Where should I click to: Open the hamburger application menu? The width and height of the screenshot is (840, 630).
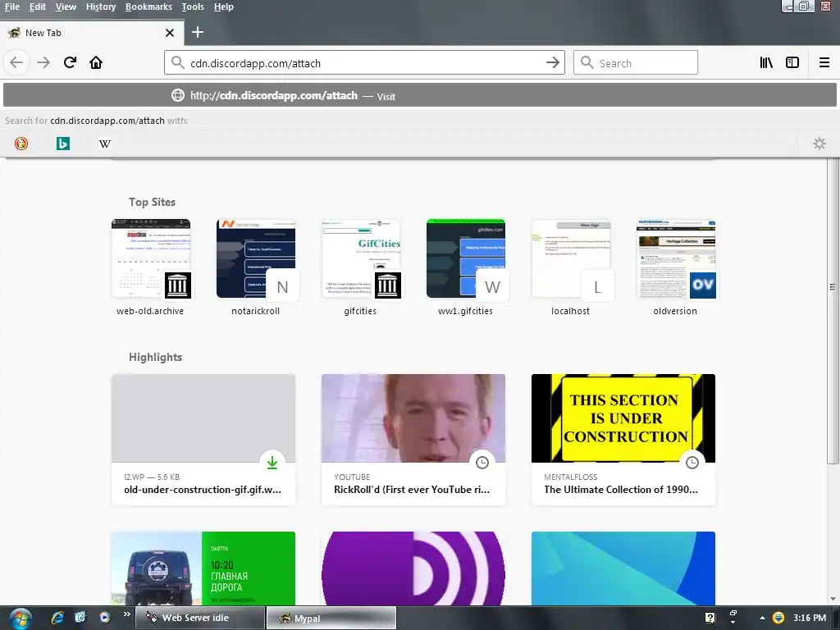coord(824,62)
